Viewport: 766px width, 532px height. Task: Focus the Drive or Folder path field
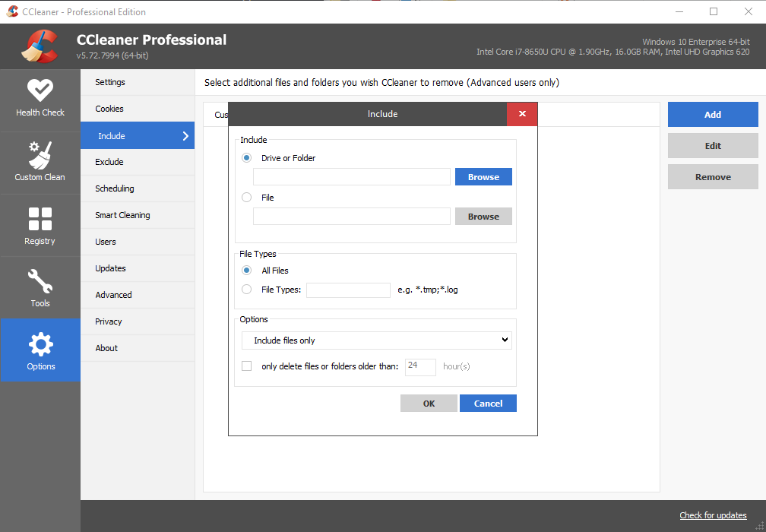[x=352, y=177]
